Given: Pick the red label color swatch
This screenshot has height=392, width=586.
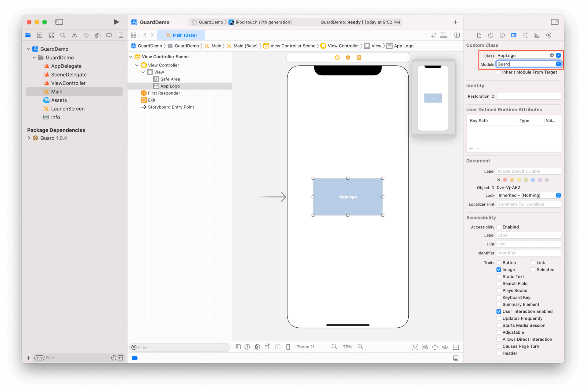Looking at the screenshot, I should 505,180.
